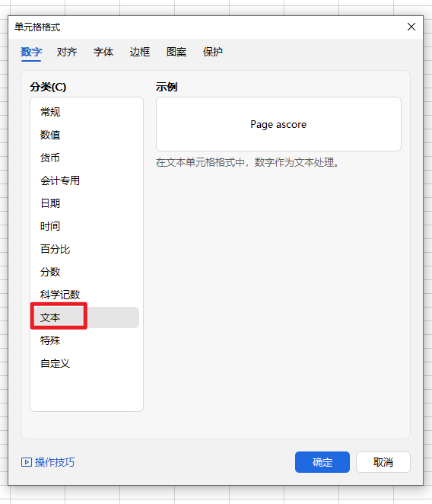Open the 操作技巧 tips link
This screenshot has width=432, height=504.
(55, 462)
